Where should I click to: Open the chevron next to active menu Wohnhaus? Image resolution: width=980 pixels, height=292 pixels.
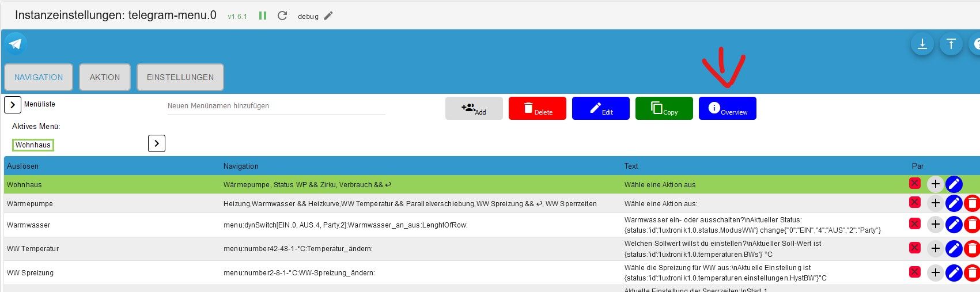pos(157,143)
